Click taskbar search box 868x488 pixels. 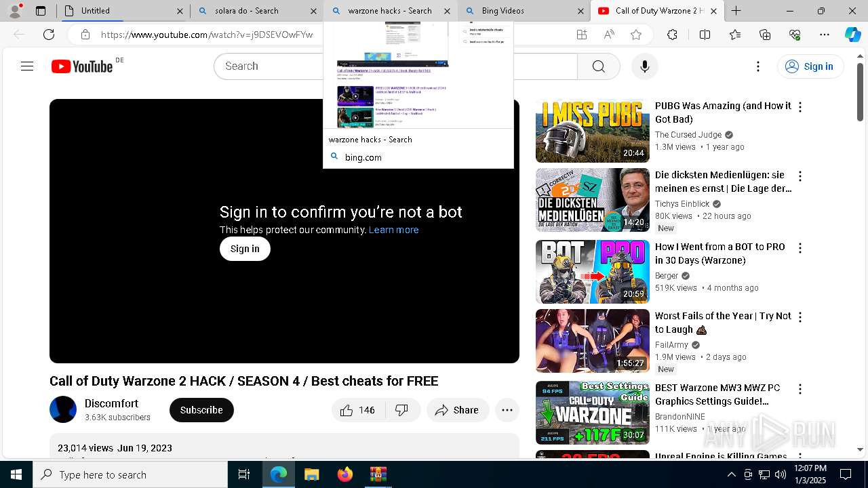130,474
